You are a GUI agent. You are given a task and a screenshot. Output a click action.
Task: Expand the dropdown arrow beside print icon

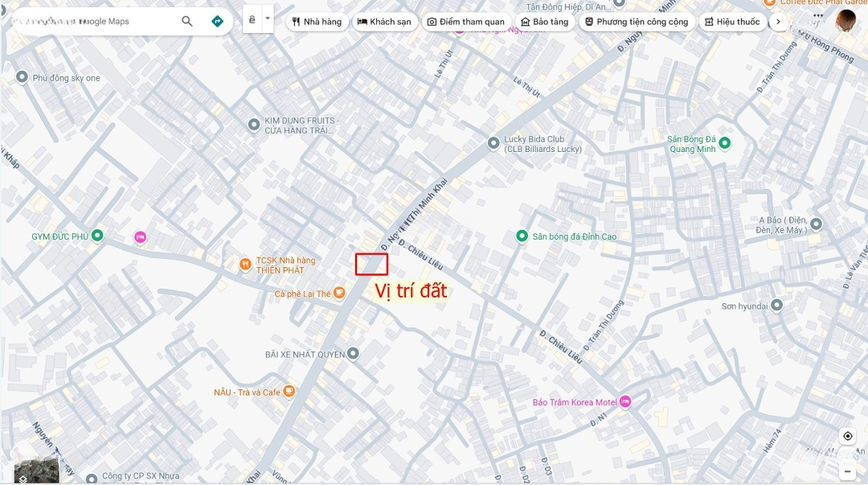tap(268, 18)
